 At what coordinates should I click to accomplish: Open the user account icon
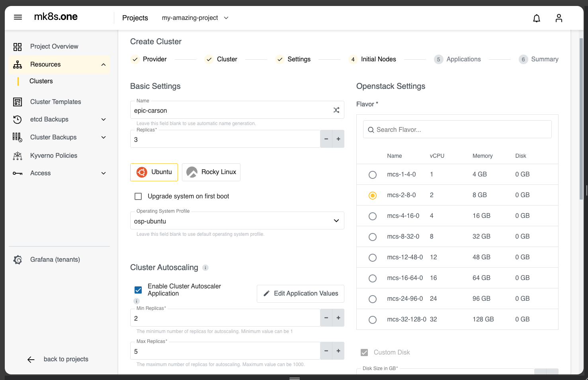[x=559, y=18]
